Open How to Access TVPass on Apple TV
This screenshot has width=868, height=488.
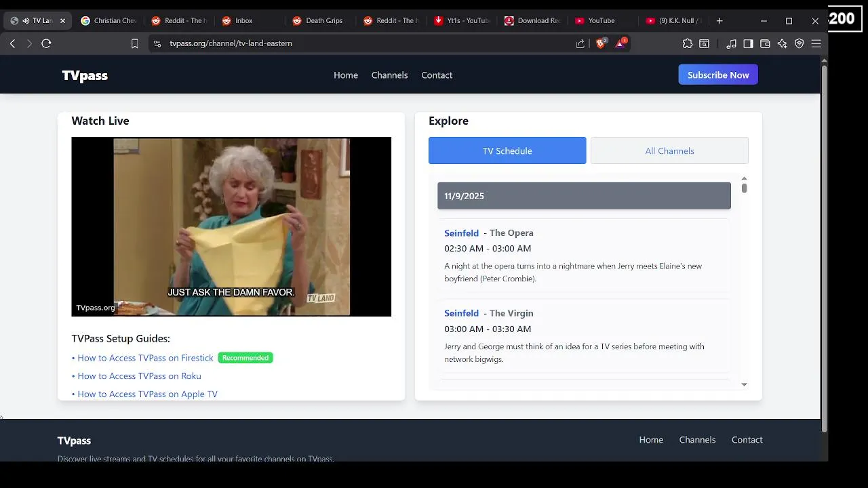147,394
